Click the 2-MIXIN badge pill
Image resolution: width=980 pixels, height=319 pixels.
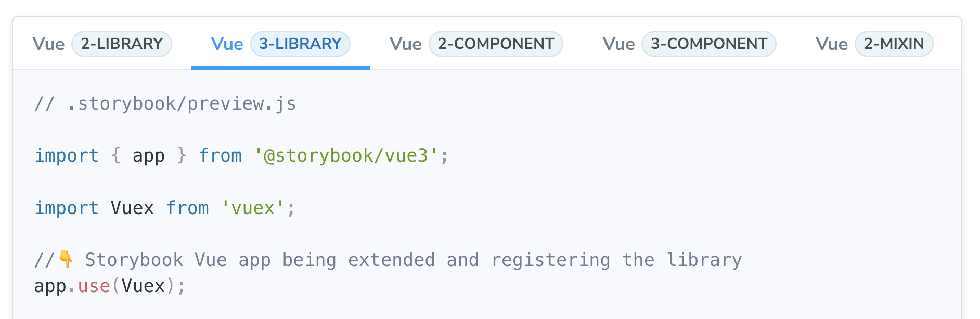click(x=893, y=44)
